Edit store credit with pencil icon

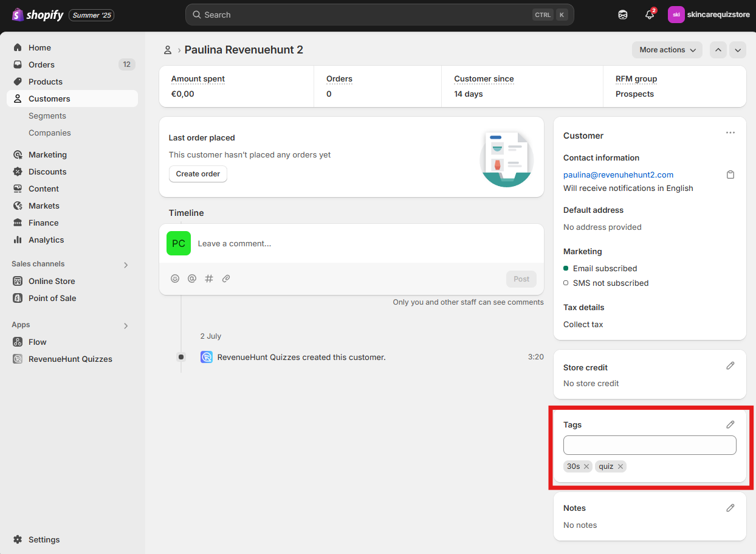[730, 365]
